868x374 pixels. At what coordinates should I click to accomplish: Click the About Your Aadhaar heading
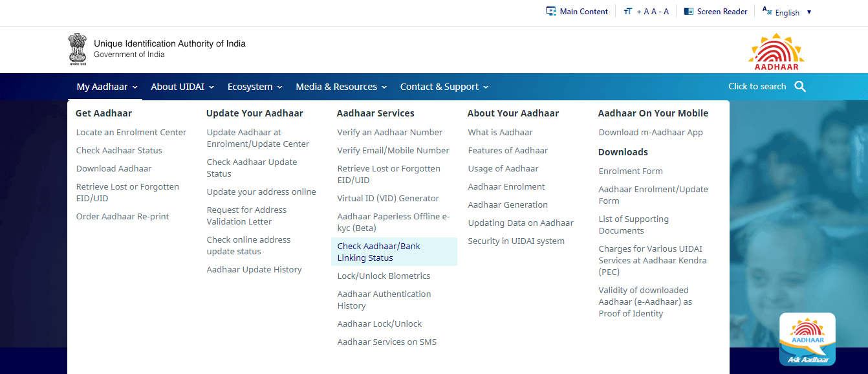pyautogui.click(x=513, y=113)
